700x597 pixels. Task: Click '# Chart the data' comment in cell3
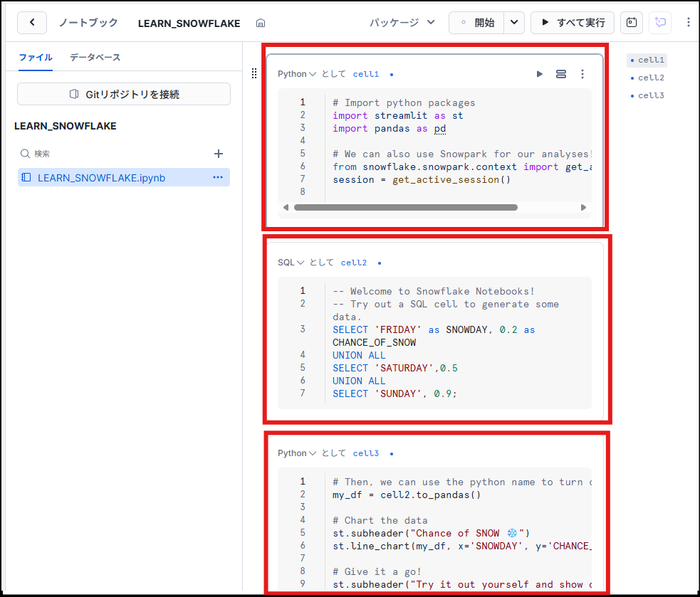point(380,521)
